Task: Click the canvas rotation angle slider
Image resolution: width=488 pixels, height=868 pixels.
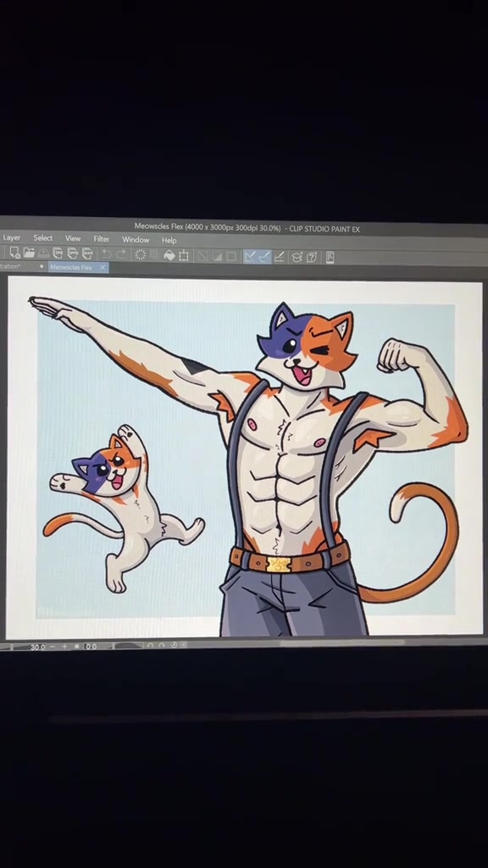Action: pyautogui.click(x=129, y=645)
